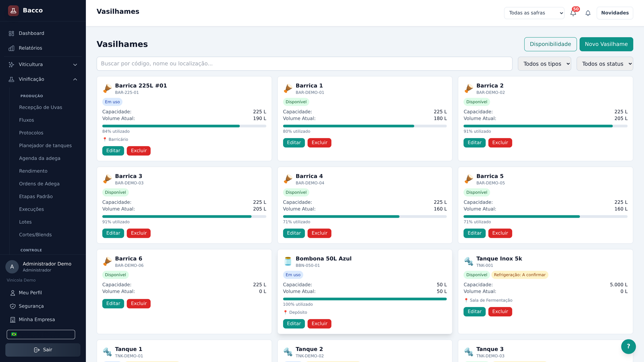Click the Refrigeração: A confirmar badge
Viewport: 644px width, 362px height.
coord(519,275)
